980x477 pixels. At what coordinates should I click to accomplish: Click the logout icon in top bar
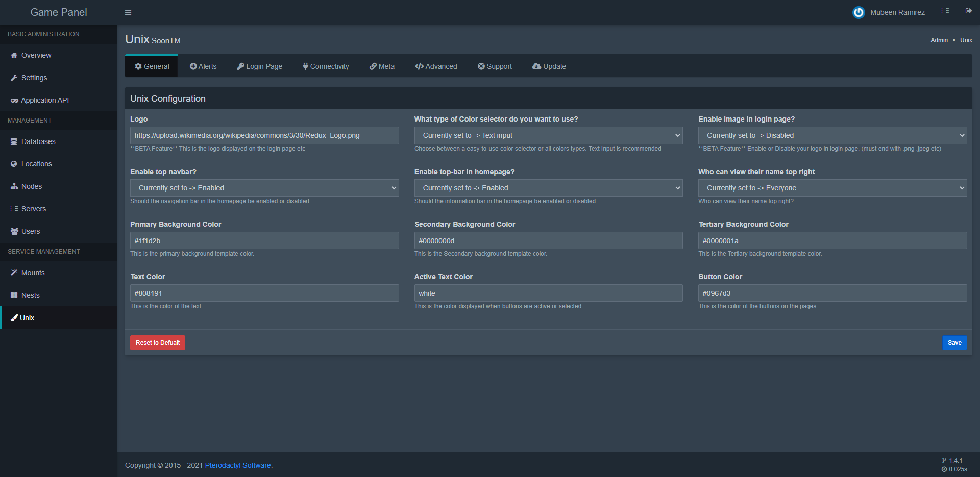point(968,11)
